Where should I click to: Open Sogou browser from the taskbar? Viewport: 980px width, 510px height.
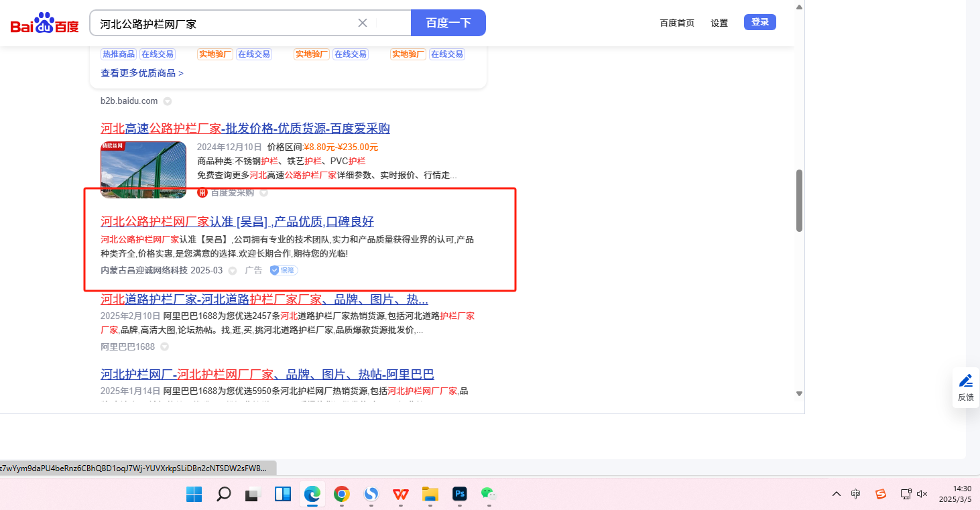[x=371, y=495]
